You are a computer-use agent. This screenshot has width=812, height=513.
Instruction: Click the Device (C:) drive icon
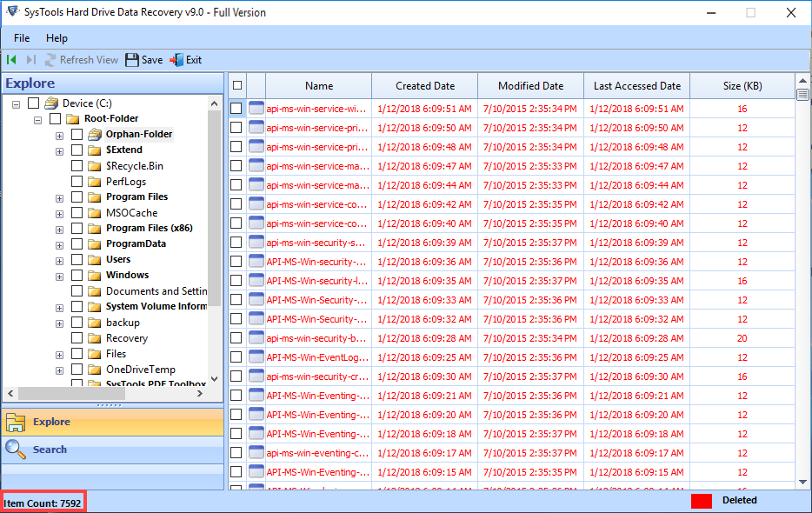(x=52, y=103)
